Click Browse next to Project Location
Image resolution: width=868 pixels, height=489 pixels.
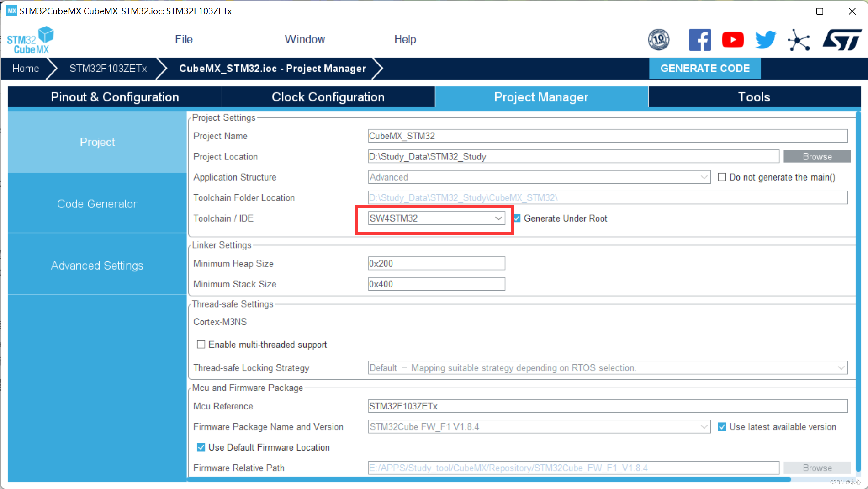coord(817,156)
